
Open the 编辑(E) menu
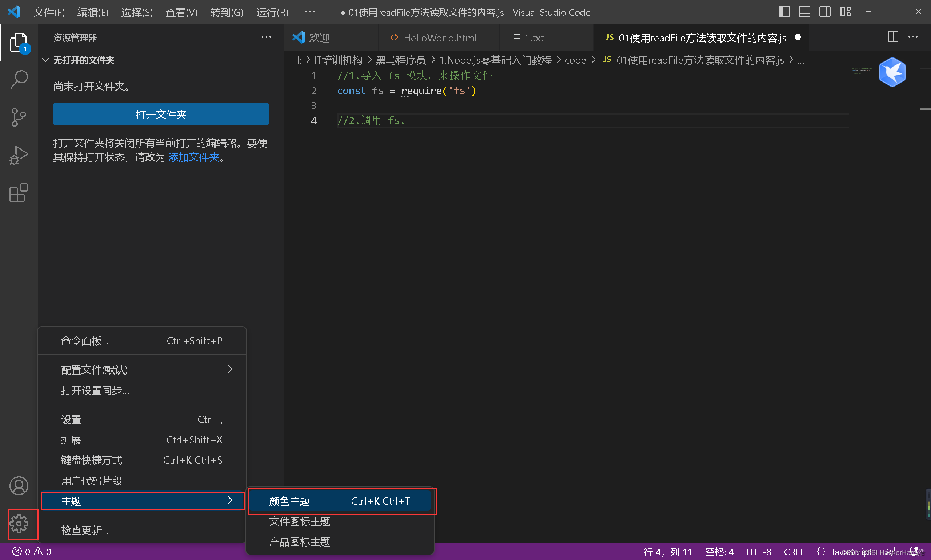pyautogui.click(x=93, y=12)
